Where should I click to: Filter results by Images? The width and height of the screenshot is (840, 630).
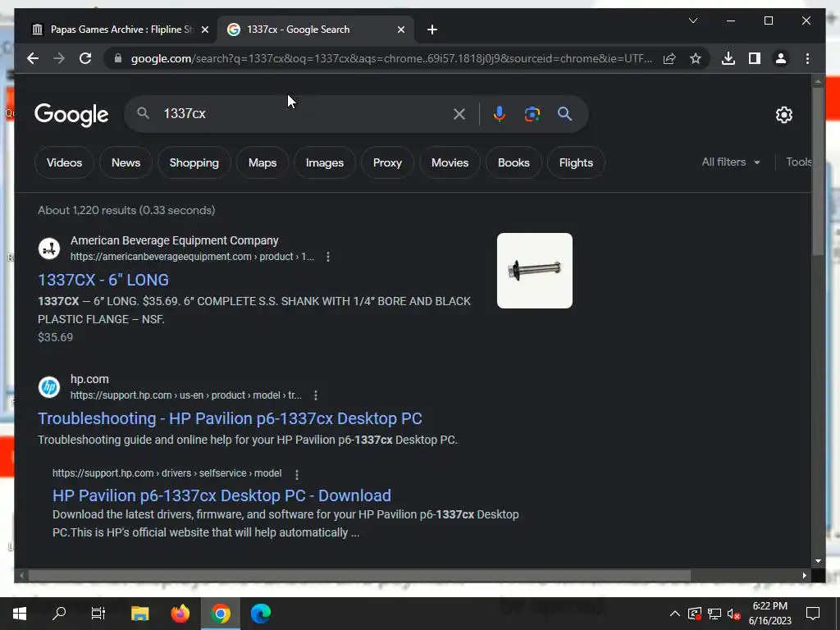325,162
